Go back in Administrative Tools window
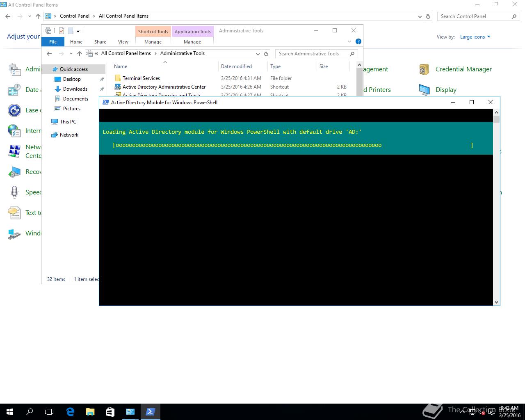The height and width of the screenshot is (420, 525). click(49, 54)
